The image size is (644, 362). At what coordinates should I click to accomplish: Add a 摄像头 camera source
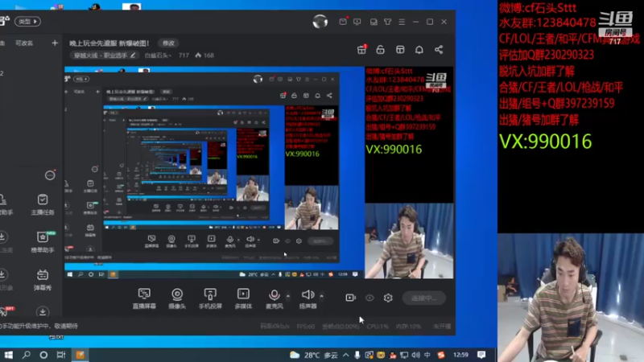[x=177, y=298]
